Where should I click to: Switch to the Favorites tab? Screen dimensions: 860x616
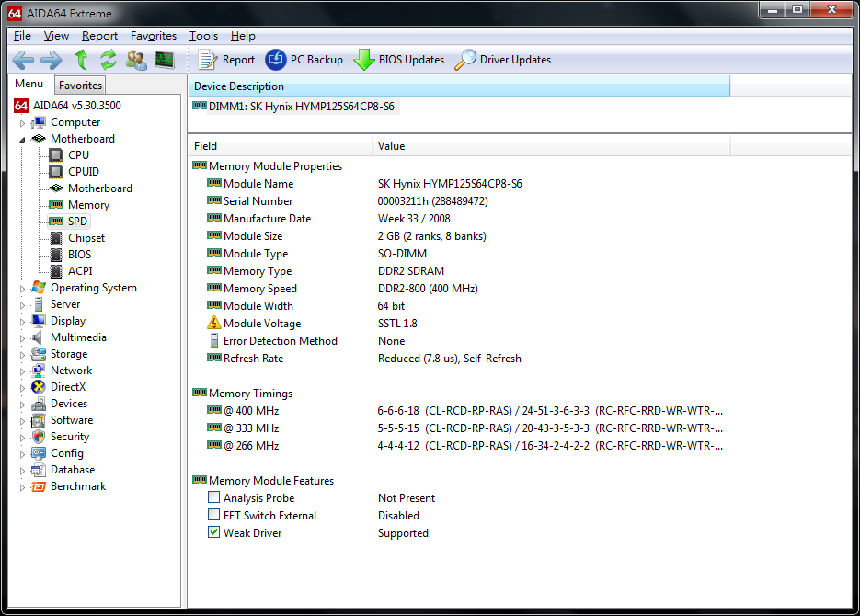click(80, 86)
